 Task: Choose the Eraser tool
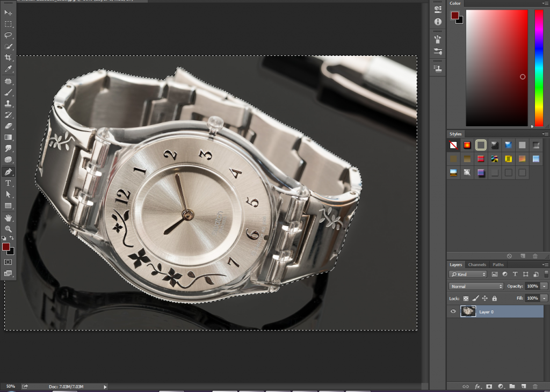(x=8, y=126)
